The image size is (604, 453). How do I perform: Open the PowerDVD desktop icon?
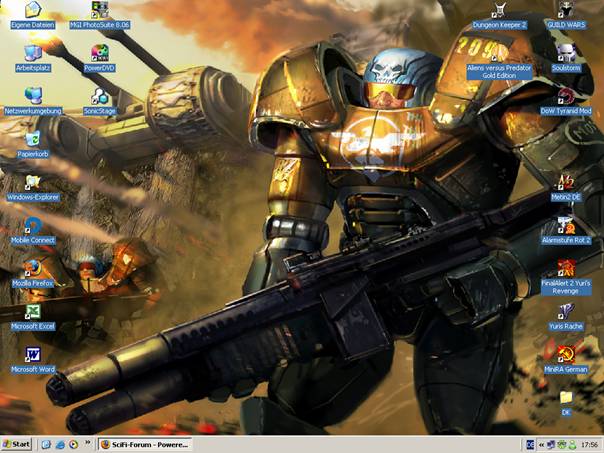click(99, 54)
